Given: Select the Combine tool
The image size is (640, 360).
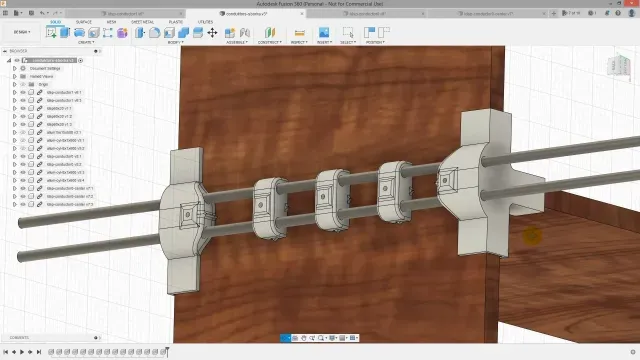Looking at the screenshot, I should [183, 33].
